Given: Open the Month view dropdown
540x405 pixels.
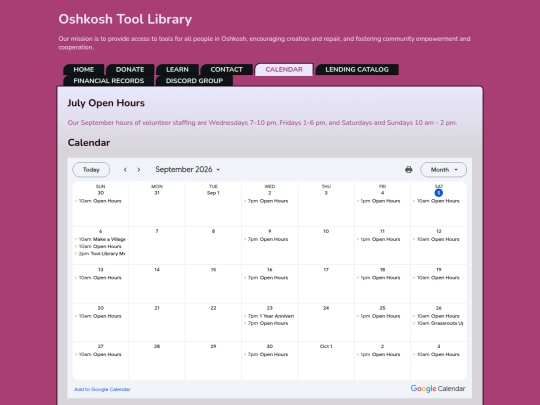Looking at the screenshot, I should pyautogui.click(x=444, y=169).
